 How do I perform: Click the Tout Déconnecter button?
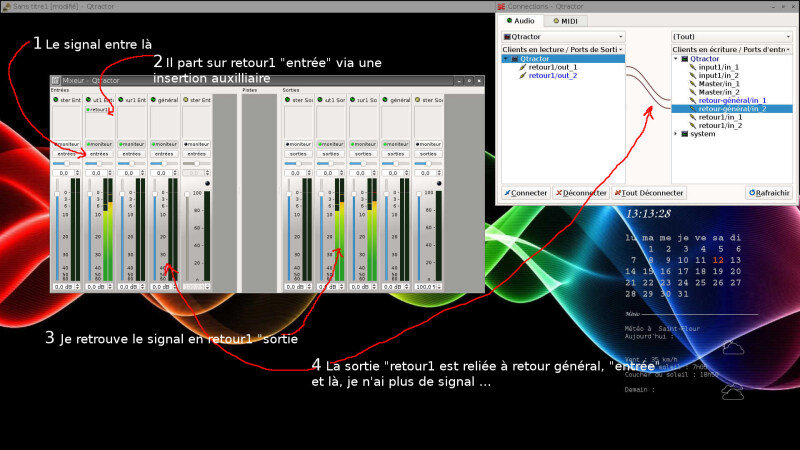[x=649, y=193]
